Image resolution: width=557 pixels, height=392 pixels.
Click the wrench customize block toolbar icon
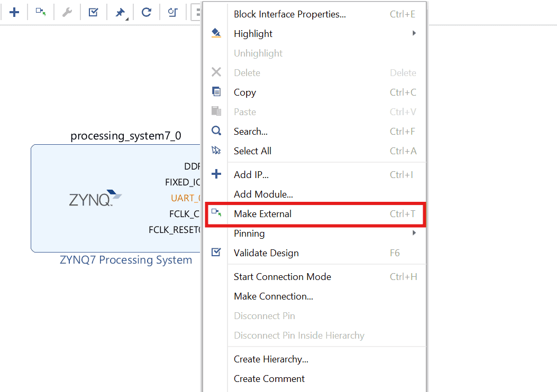67,12
